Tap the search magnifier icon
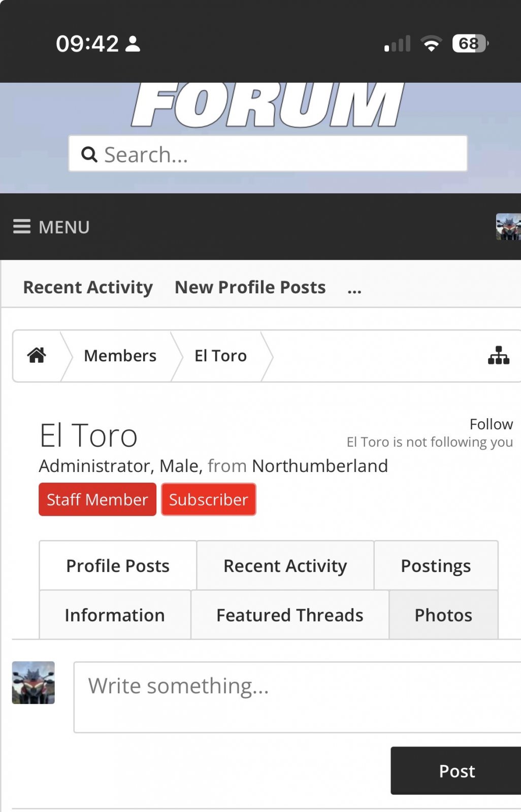Image resolution: width=521 pixels, height=812 pixels. [x=89, y=154]
